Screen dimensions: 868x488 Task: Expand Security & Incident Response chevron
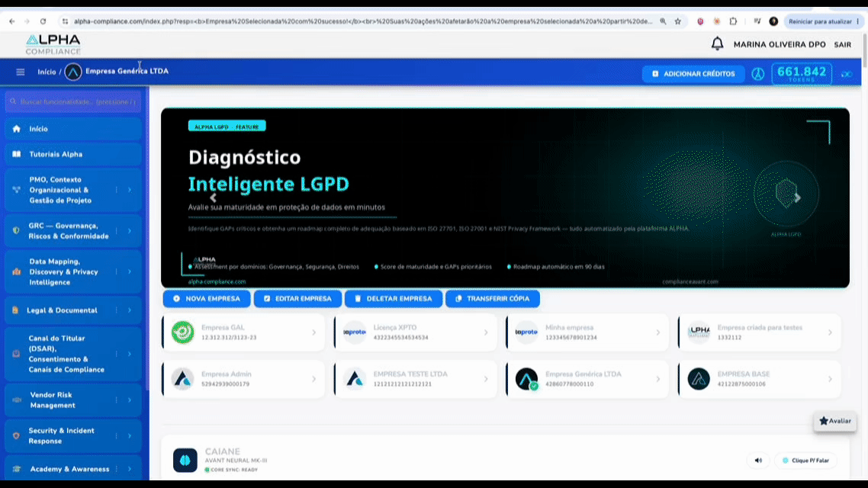point(130,436)
